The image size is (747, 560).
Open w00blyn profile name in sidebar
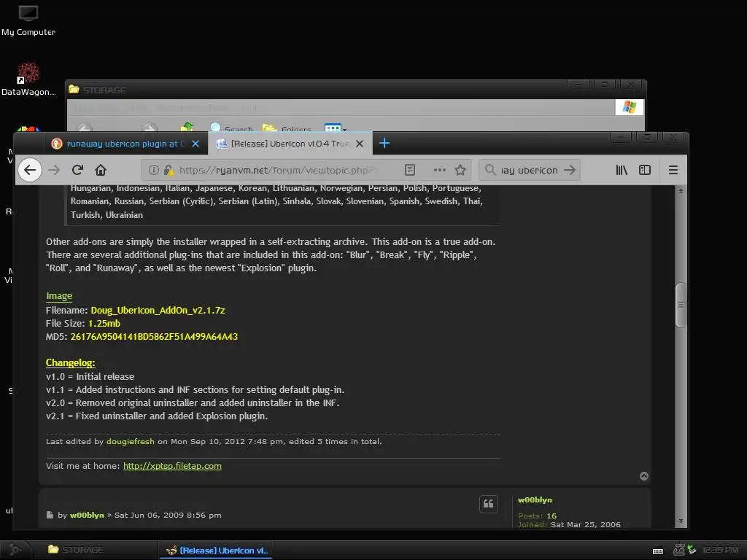(x=535, y=499)
